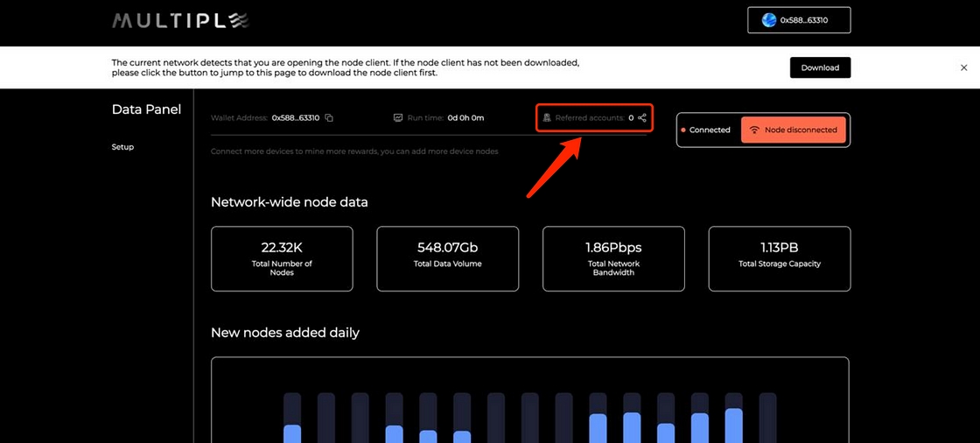Image resolution: width=980 pixels, height=443 pixels.
Task: Click the Connected status label
Action: 710,130
